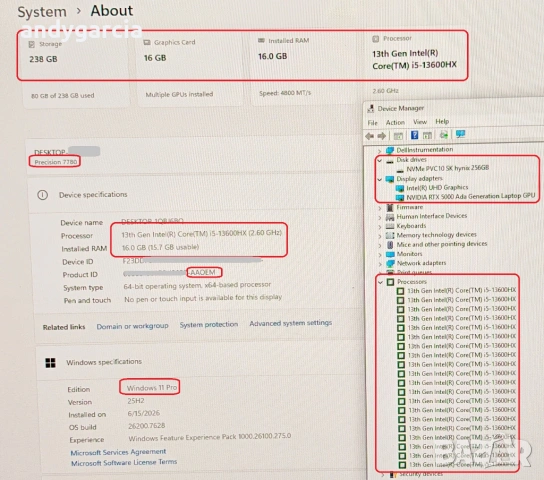This screenshot has width=544, height=480.
Task: Click the Storage card icon in Settings
Action: 32,44
